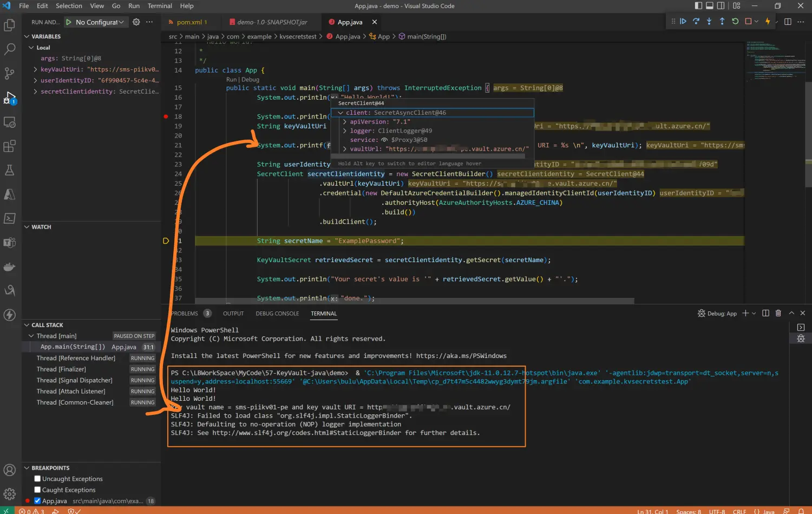Screen dimensions: 812x514
Task: Toggle the bottom panel layout button
Action: click(x=710, y=6)
